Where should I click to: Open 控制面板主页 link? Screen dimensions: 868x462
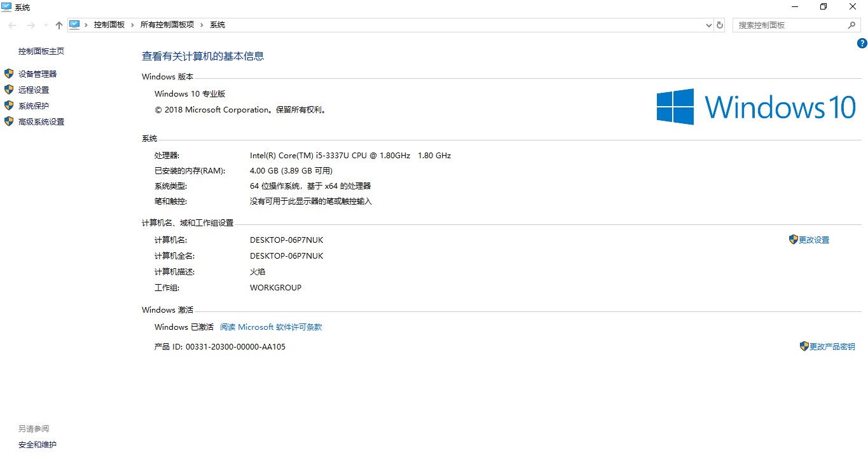(x=41, y=51)
